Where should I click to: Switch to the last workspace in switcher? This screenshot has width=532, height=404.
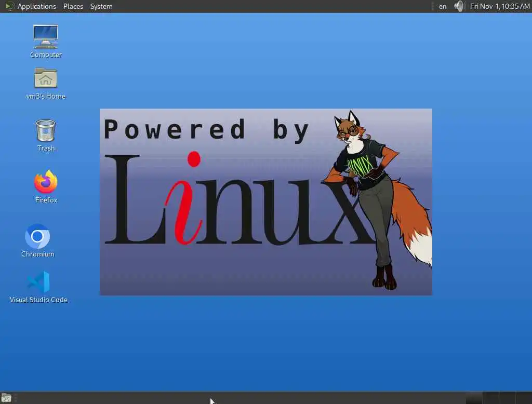tap(524, 398)
